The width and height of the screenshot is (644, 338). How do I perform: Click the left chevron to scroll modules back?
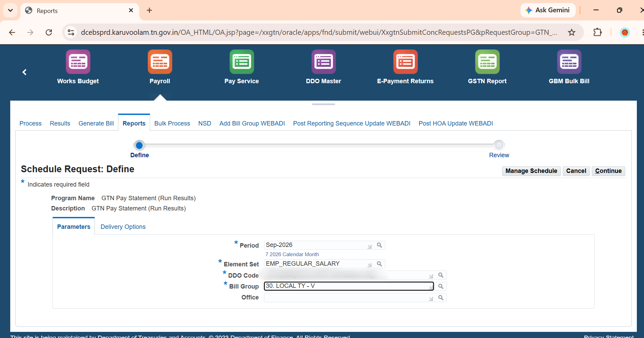[24, 72]
